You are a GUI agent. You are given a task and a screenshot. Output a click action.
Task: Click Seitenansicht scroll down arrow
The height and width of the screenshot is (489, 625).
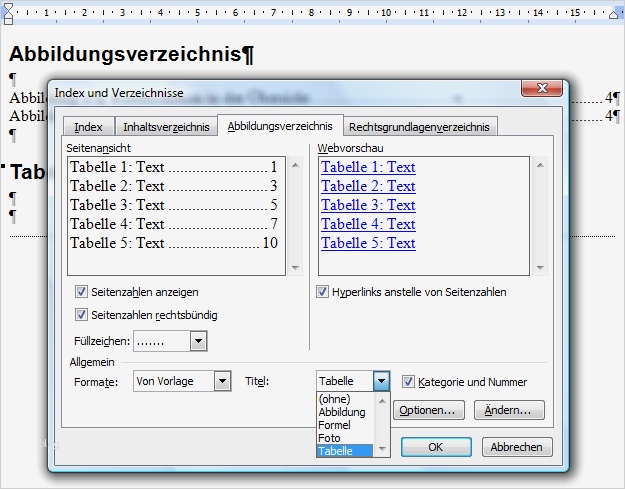[295, 268]
